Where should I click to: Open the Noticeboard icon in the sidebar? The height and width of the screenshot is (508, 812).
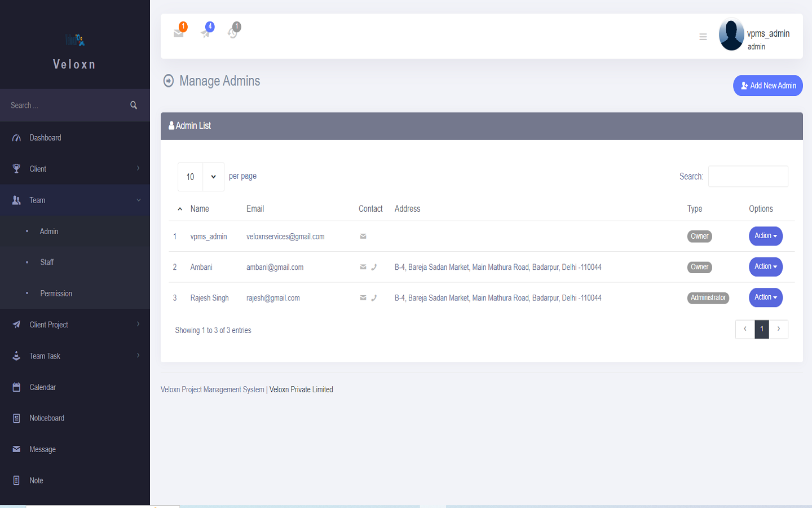point(15,418)
